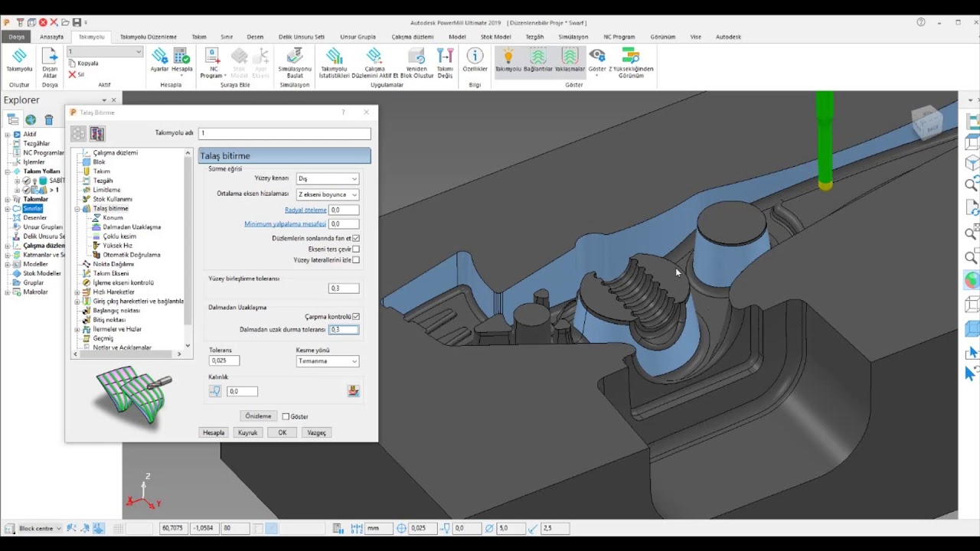980x551 pixels.
Task: Open Takımyolu Düzenleme ribbon tab
Action: (149, 37)
